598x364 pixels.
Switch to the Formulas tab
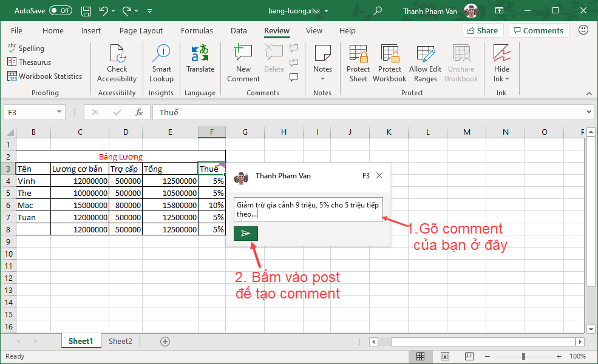(x=197, y=30)
